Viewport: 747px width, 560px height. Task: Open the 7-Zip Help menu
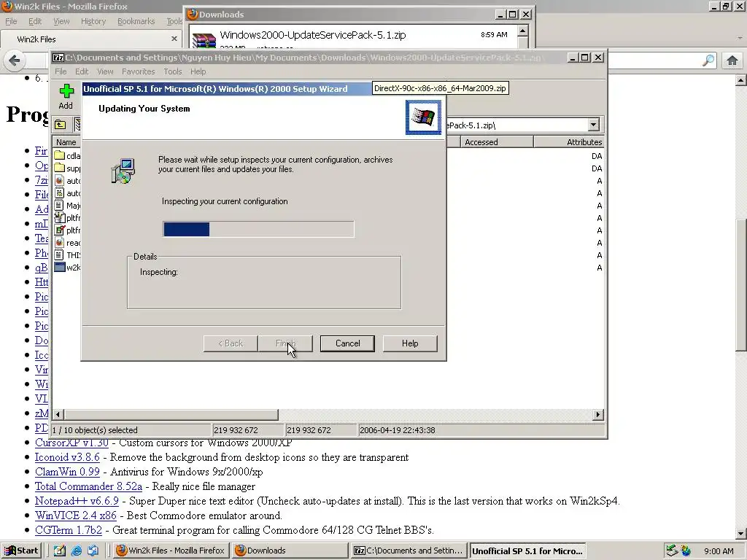198,71
